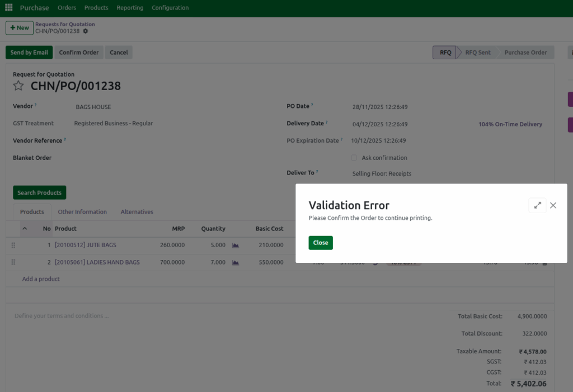The image size is (573, 392).
Task: Open the apps grid menu
Action: 8,7
